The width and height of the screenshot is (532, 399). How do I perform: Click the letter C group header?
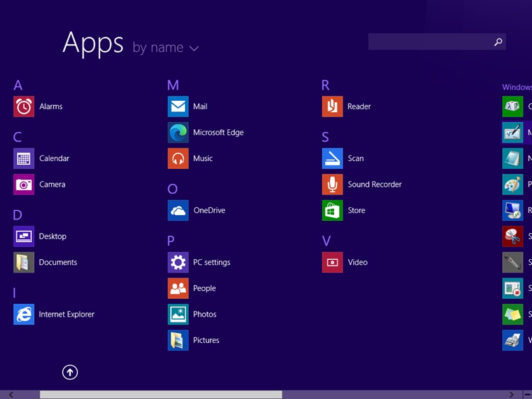click(17, 137)
